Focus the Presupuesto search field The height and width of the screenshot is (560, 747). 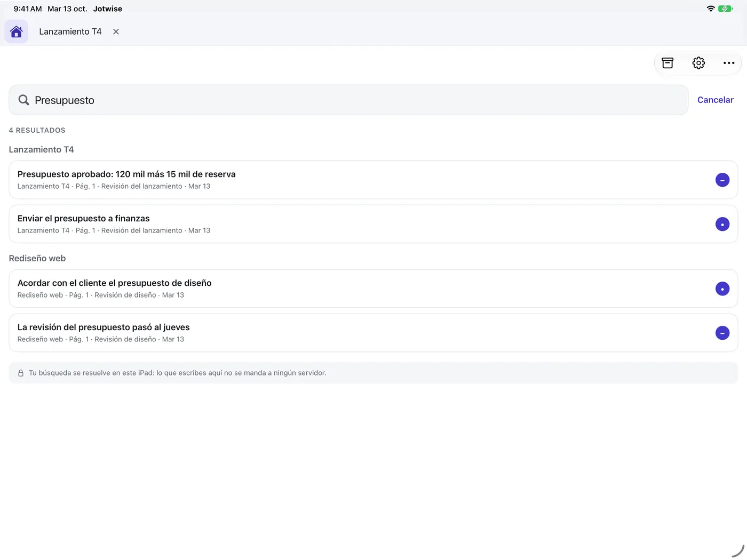[x=348, y=100]
